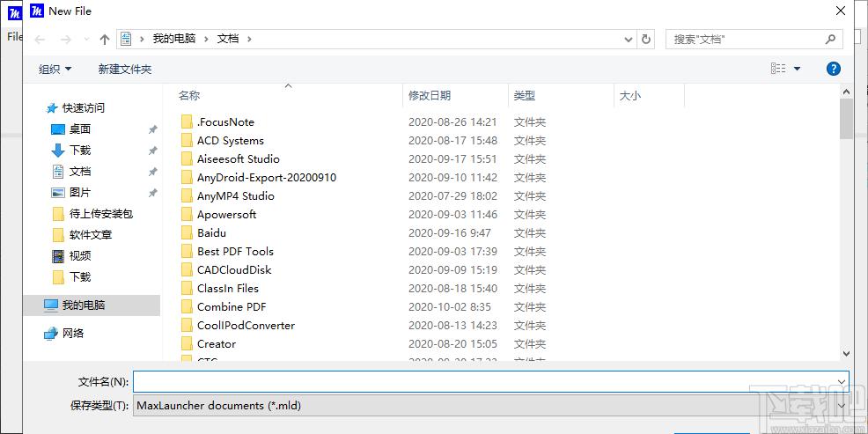Open 视频 in the navigation pane
The image size is (868, 434).
coord(80,256)
